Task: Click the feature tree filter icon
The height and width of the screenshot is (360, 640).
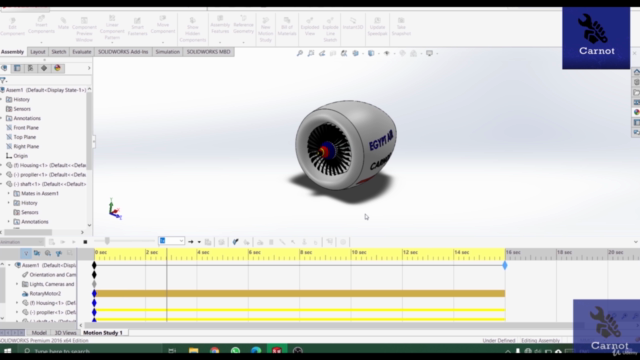Action: [x=3, y=80]
